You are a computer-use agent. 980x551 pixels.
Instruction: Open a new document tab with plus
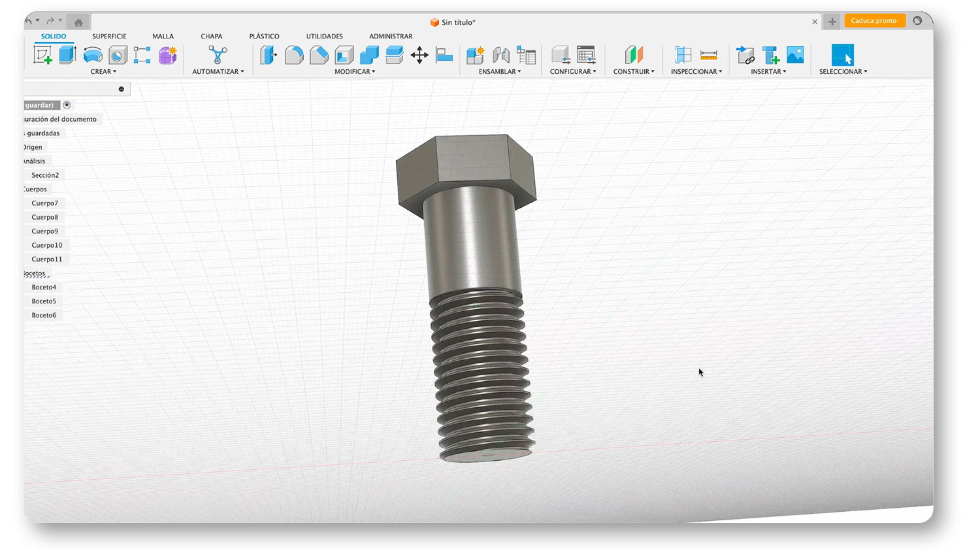[832, 22]
